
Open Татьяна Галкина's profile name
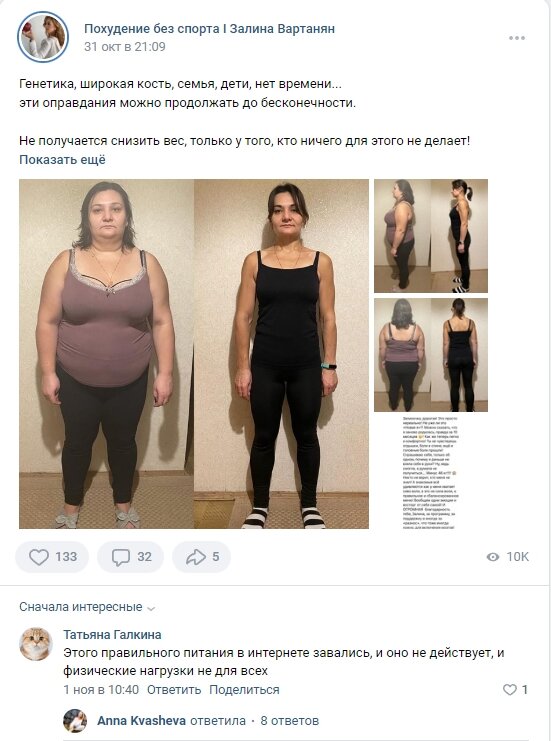tap(112, 634)
